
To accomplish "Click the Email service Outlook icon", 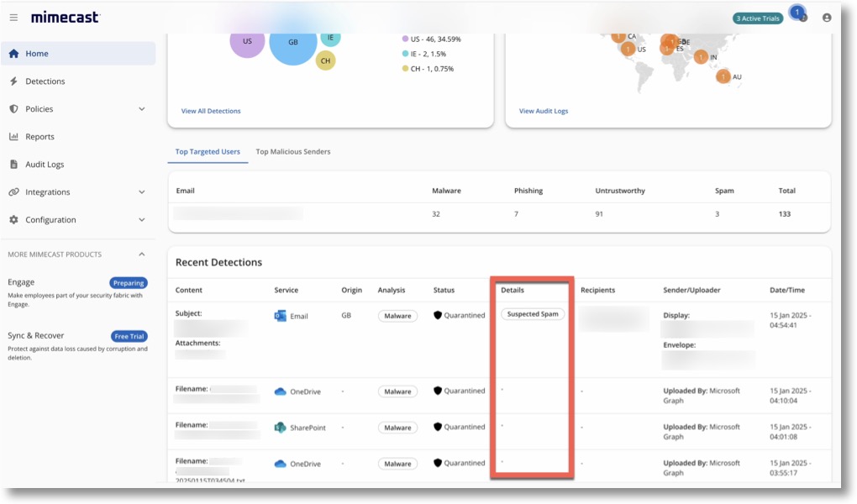I will pyautogui.click(x=281, y=316).
